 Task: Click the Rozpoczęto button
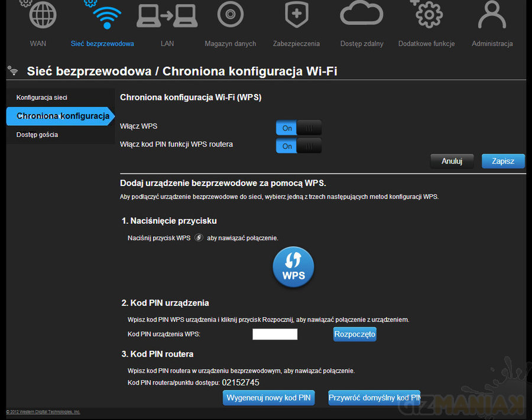point(355,334)
